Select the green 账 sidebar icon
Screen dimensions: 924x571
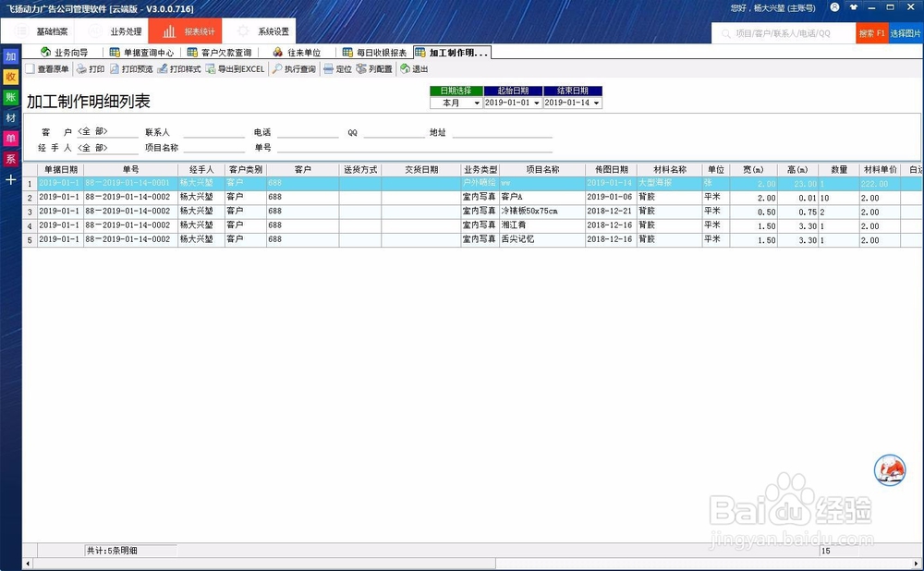10,97
